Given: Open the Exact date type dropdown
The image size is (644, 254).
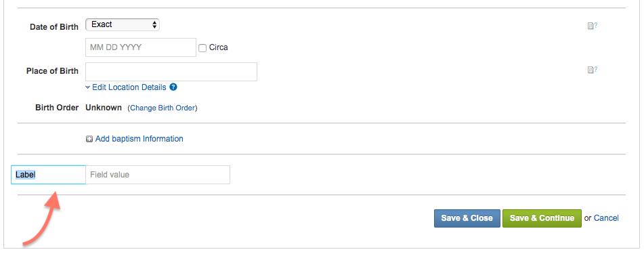Looking at the screenshot, I should point(123,24).
